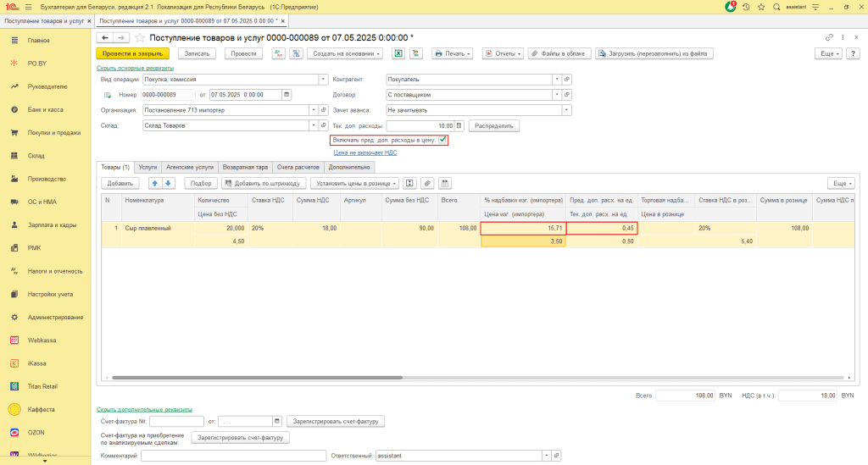868x465 pixels.
Task: Get a link to this document
Action: 829,37
